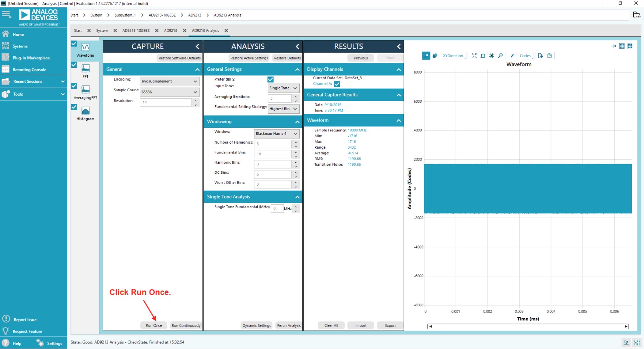Click the export data icon next to Codes
Screen dimensions: 644x349
pos(541,56)
